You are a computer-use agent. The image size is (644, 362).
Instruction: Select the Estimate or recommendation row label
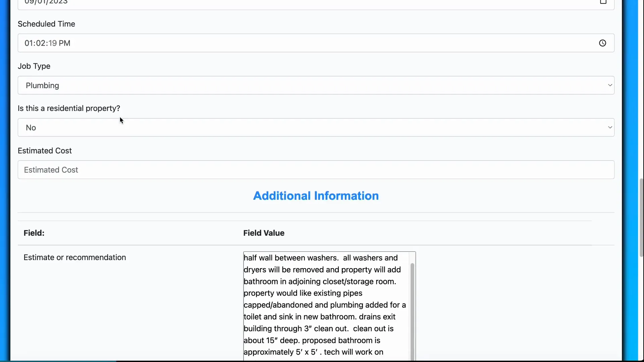tap(74, 257)
